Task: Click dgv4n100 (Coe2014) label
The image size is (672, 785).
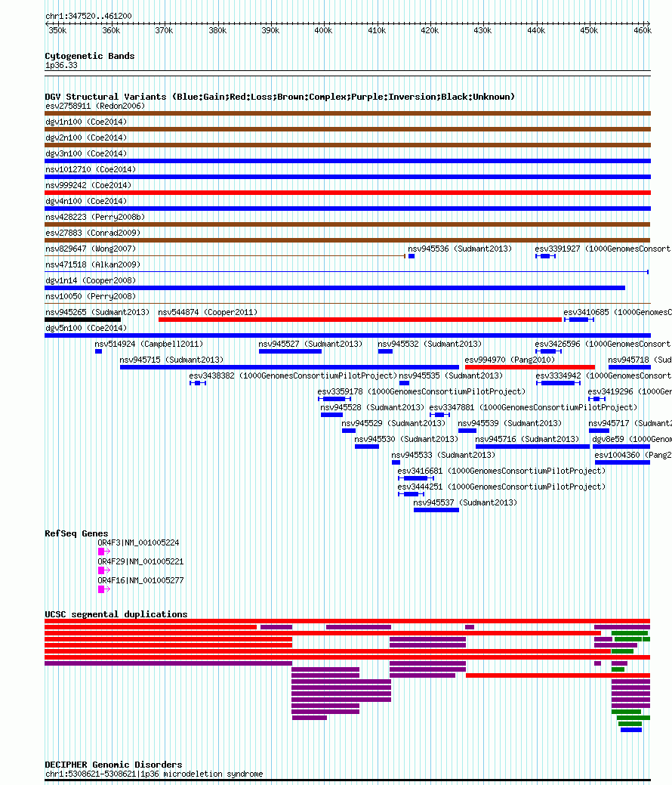Action: [x=86, y=201]
